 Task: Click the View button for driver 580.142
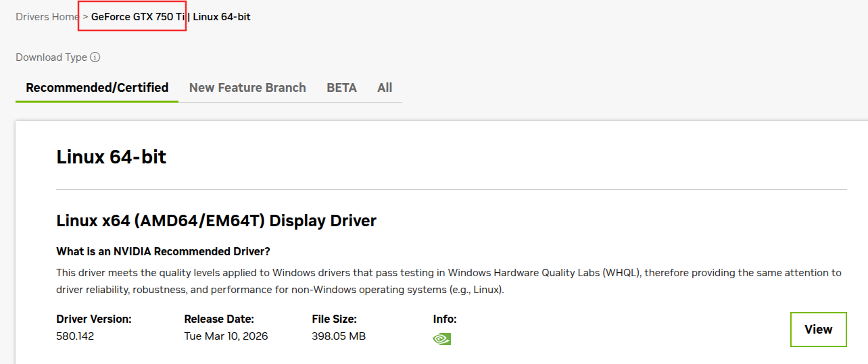(x=818, y=330)
